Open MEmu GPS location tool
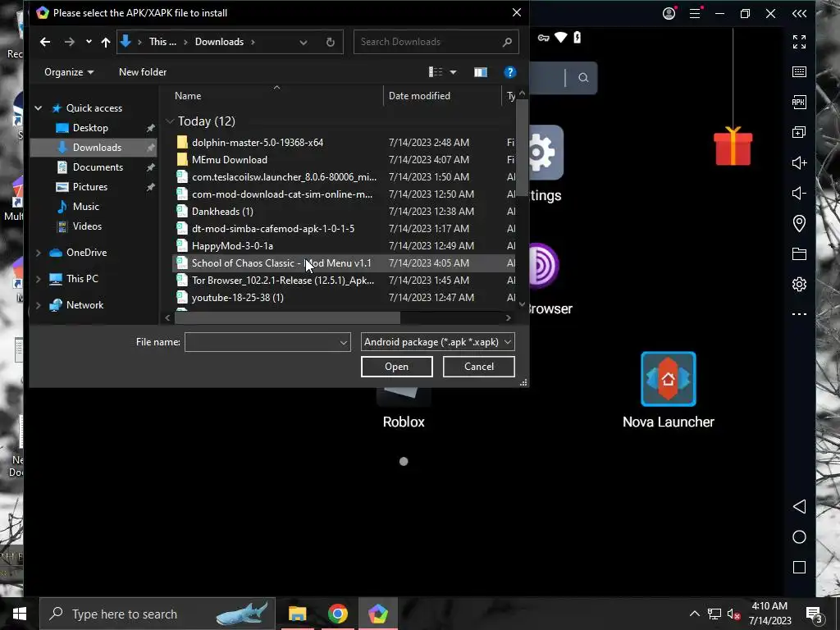The image size is (840, 630). [x=799, y=223]
